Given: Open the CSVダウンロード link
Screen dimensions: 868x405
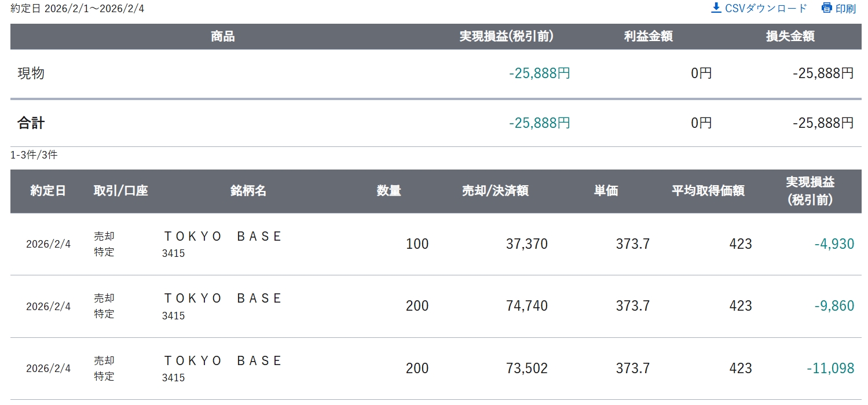Looking at the screenshot, I should tap(766, 9).
